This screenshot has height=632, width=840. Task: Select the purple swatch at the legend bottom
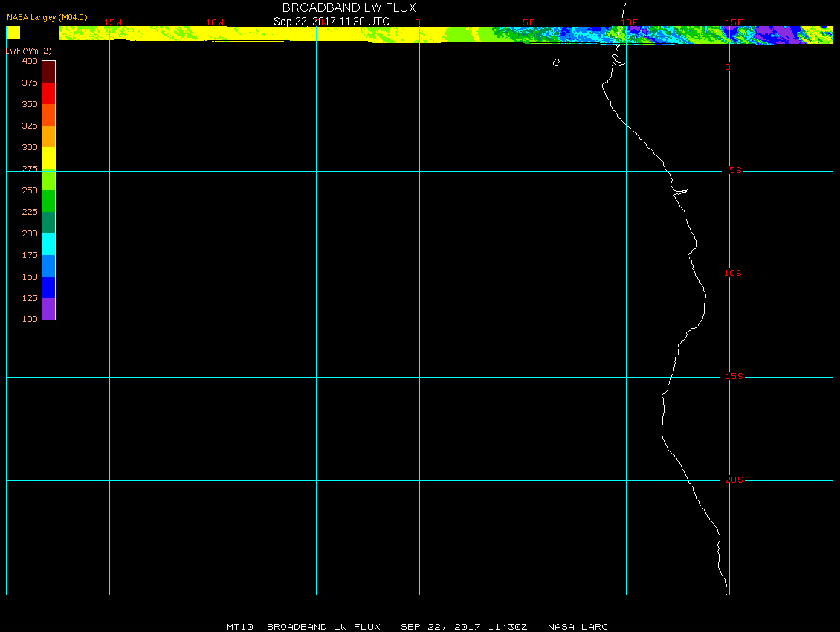[48, 309]
